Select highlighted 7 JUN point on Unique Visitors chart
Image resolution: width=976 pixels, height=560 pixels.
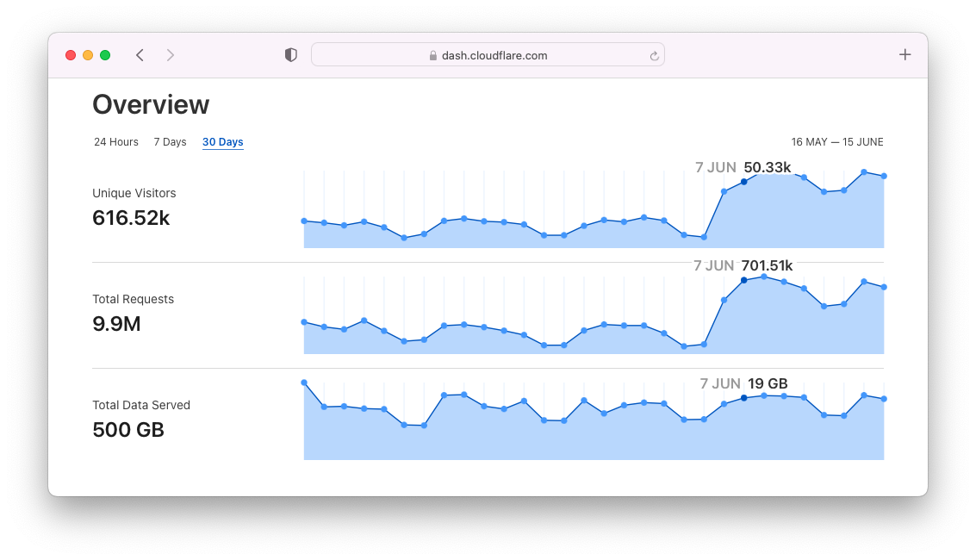tap(743, 182)
